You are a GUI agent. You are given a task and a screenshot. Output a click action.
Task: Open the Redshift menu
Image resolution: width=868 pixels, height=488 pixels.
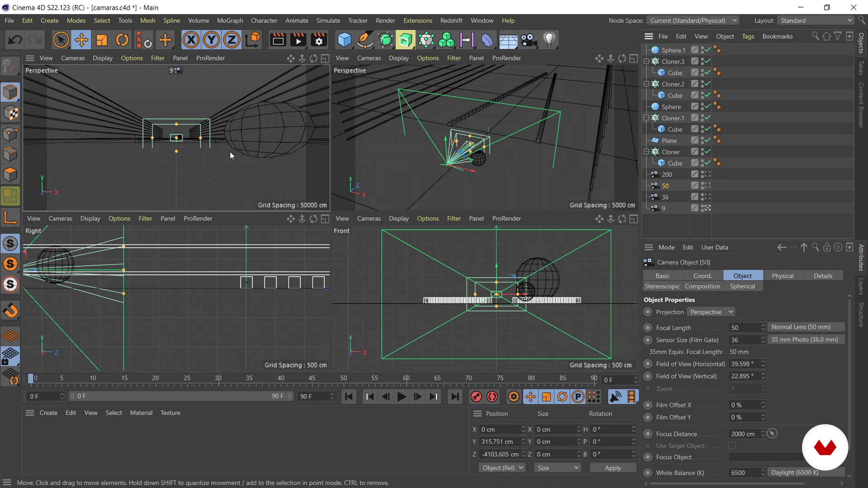coord(451,21)
